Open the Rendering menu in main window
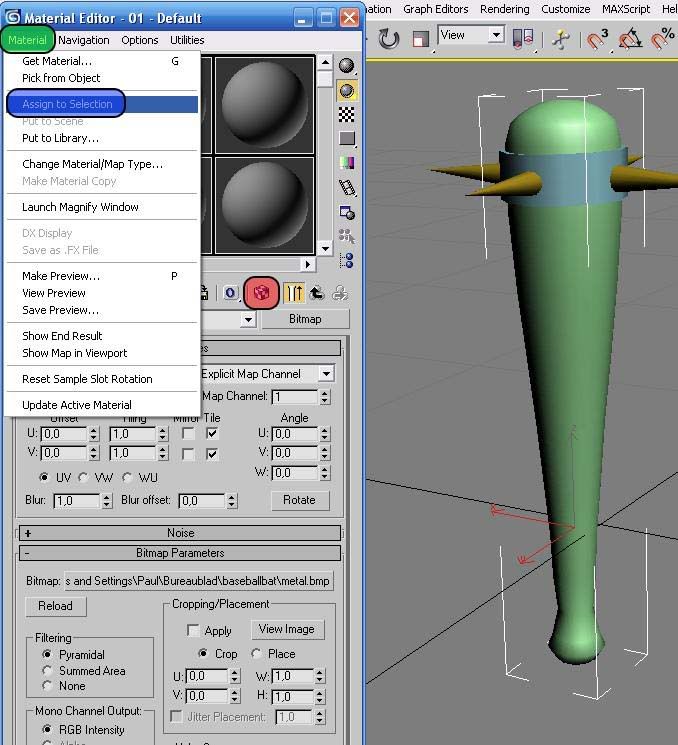The image size is (678, 745). click(505, 9)
